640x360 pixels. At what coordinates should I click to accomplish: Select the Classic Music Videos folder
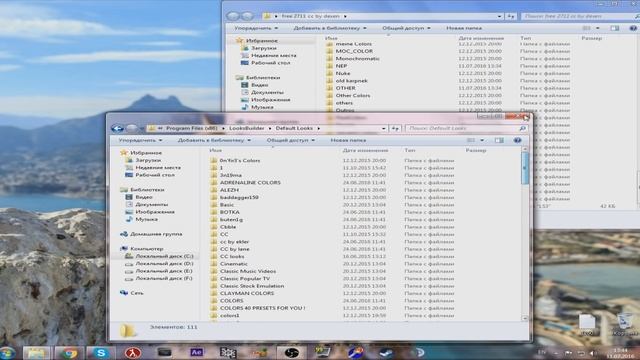coord(248,271)
